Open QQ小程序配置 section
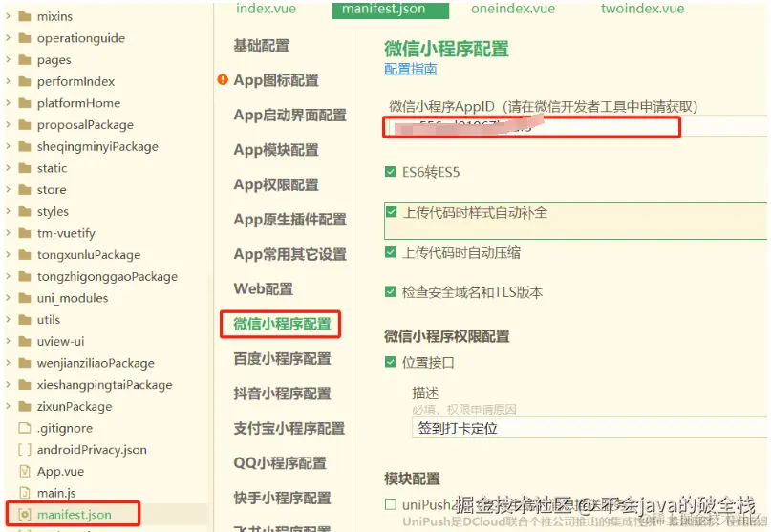771x532 pixels. tap(280, 463)
